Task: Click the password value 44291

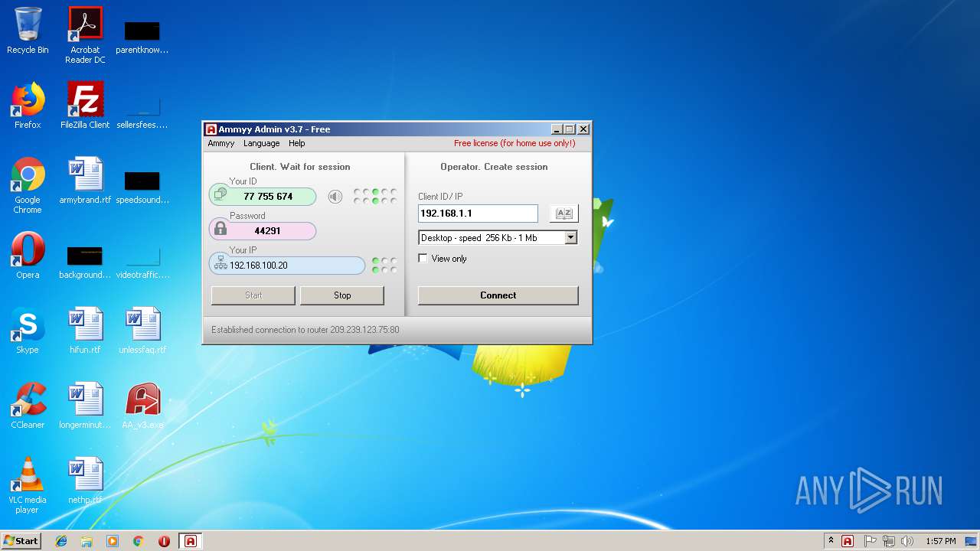Action: point(268,230)
